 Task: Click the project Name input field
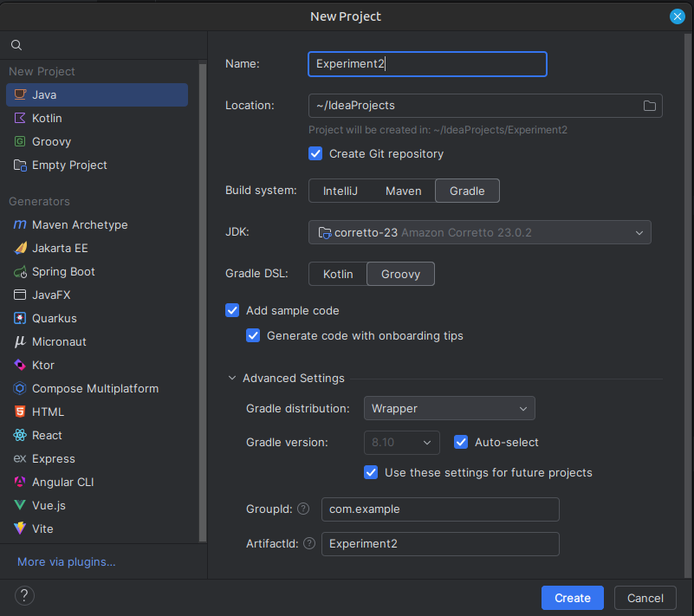[427, 64]
